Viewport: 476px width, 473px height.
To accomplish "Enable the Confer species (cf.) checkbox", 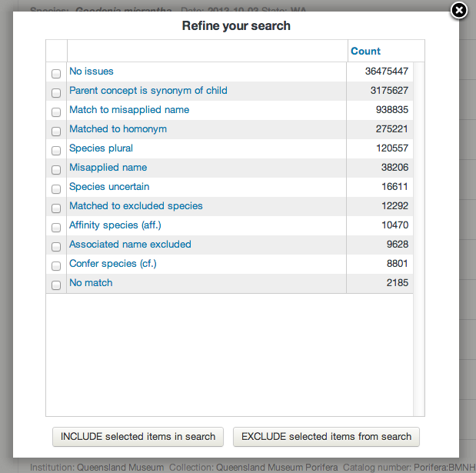I will coord(56,266).
